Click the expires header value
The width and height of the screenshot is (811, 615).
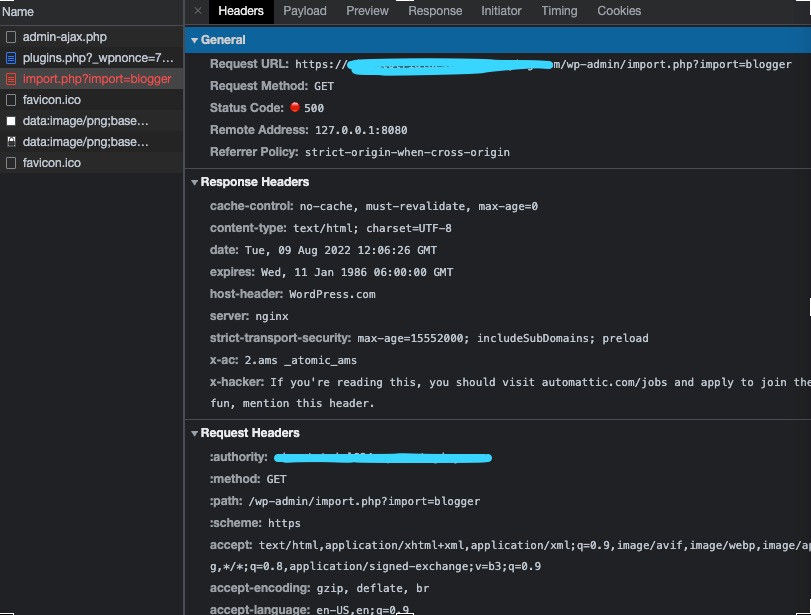(357, 273)
